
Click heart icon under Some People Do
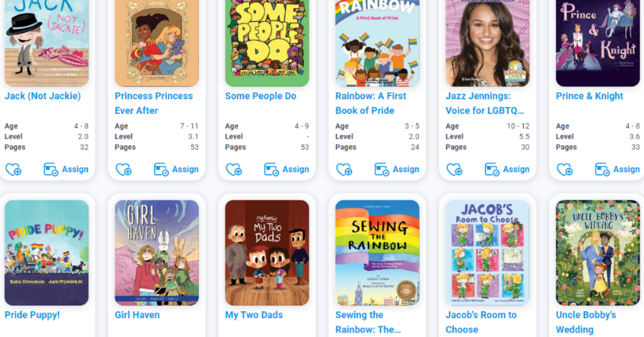click(234, 170)
